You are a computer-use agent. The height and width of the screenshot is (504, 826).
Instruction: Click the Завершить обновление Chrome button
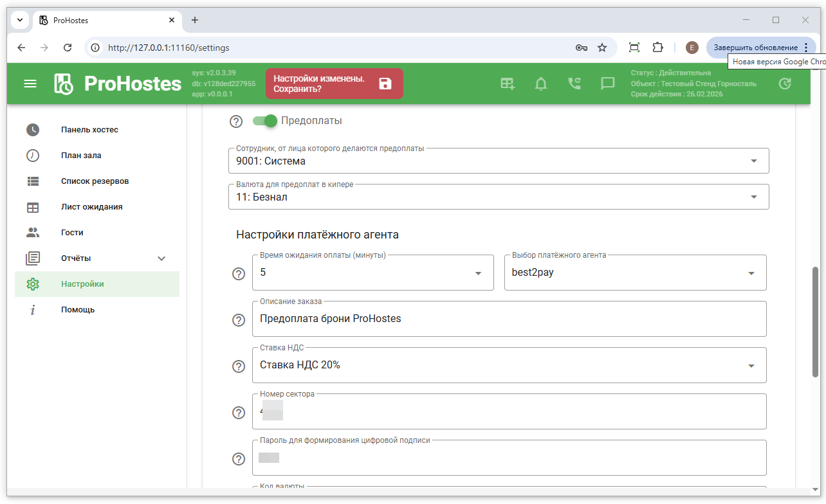pyautogui.click(x=755, y=48)
